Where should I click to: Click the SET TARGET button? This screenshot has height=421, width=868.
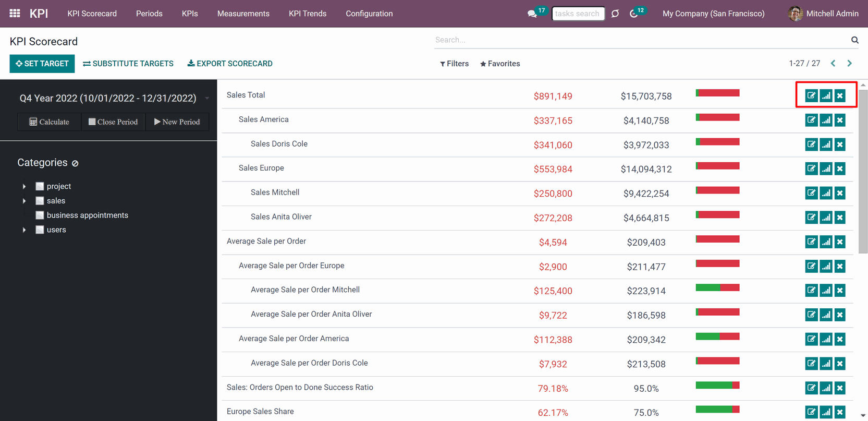pyautogui.click(x=42, y=64)
